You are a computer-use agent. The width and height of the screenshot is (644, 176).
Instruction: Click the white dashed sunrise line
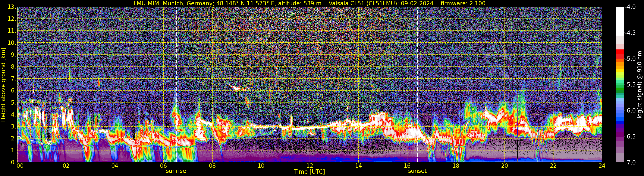pos(176,85)
